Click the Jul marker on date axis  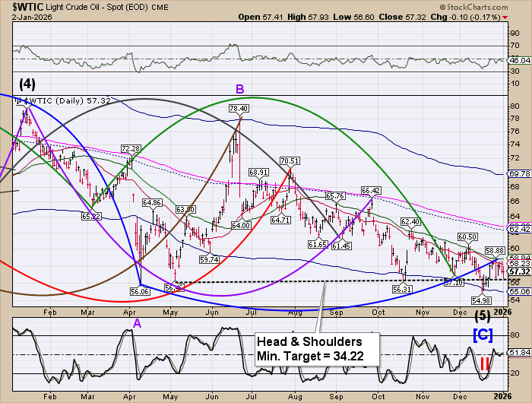coord(249,311)
